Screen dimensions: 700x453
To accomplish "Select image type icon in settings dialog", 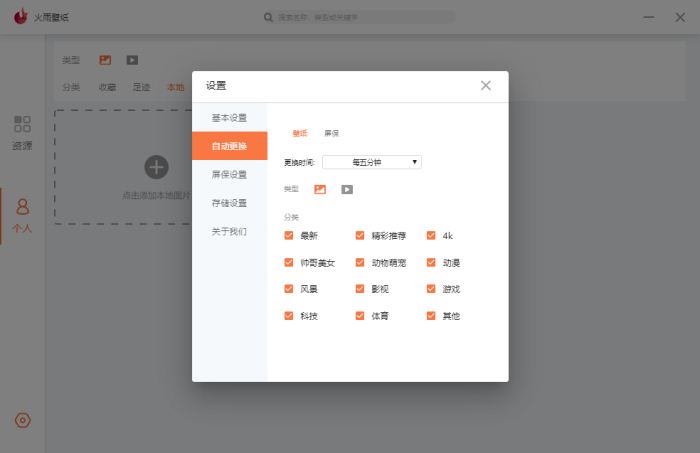I will [320, 189].
